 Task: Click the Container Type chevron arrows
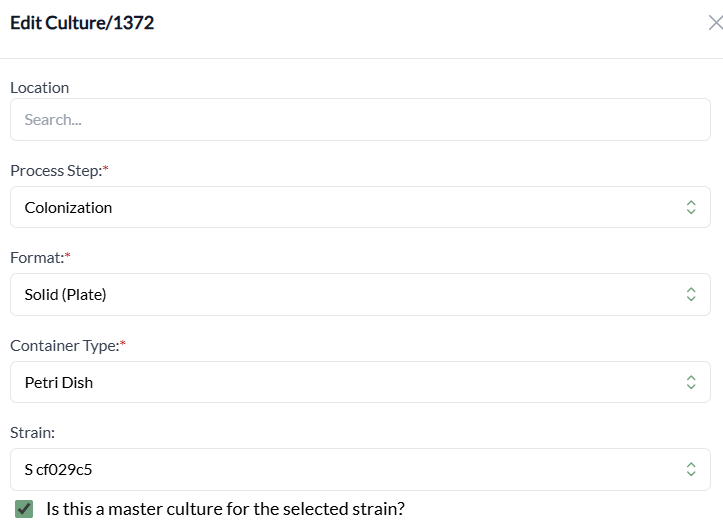[x=690, y=382]
